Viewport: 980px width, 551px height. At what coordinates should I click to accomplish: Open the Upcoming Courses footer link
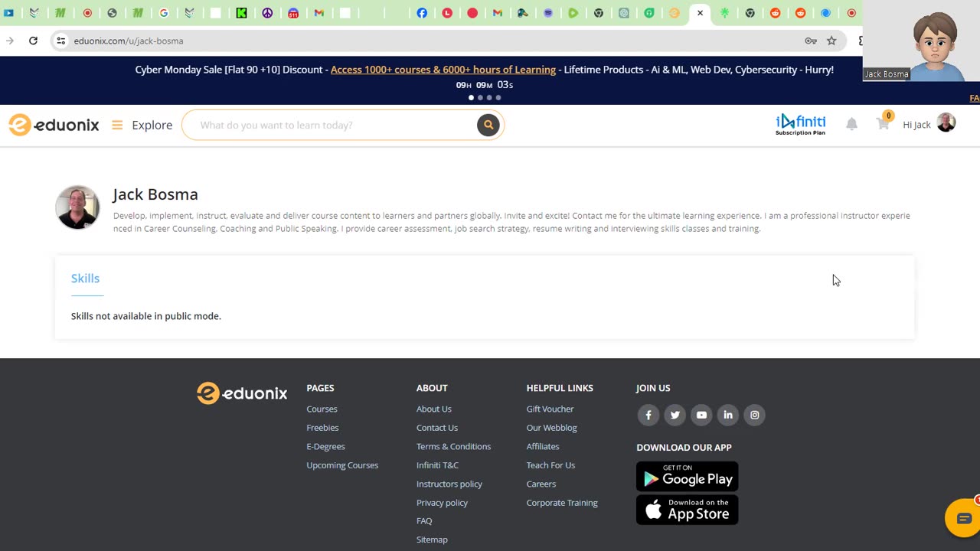tap(342, 465)
